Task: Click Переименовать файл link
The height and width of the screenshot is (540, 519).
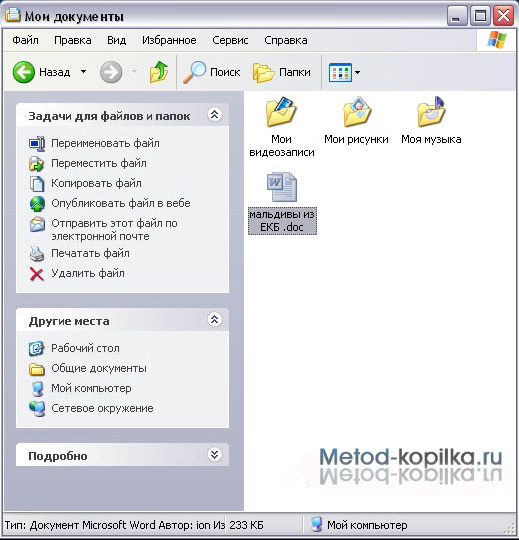Action: tap(105, 143)
